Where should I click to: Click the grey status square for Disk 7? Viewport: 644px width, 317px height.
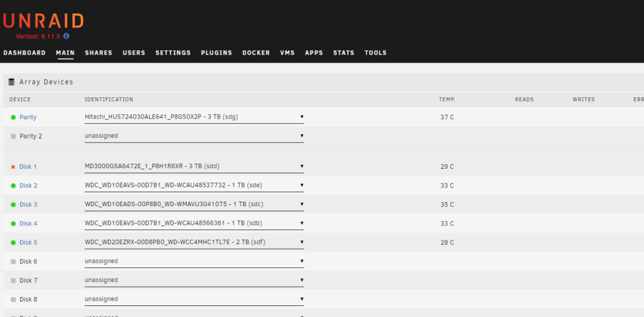click(13, 280)
